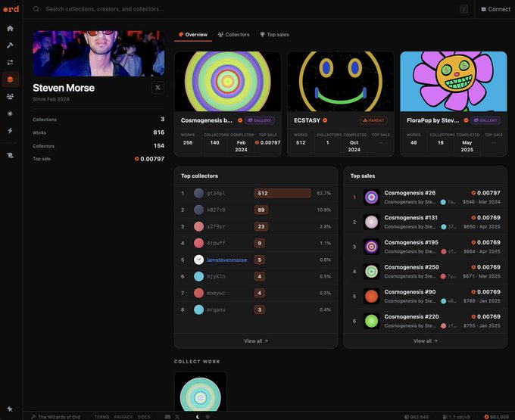Screen dimensions: 515x420
Task: Open the people group icon in the sidebar
Action: [10, 96]
